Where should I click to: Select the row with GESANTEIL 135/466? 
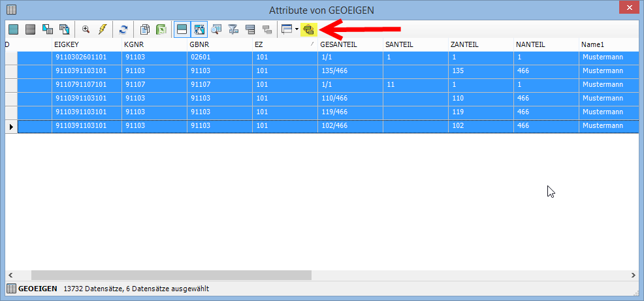350,71
